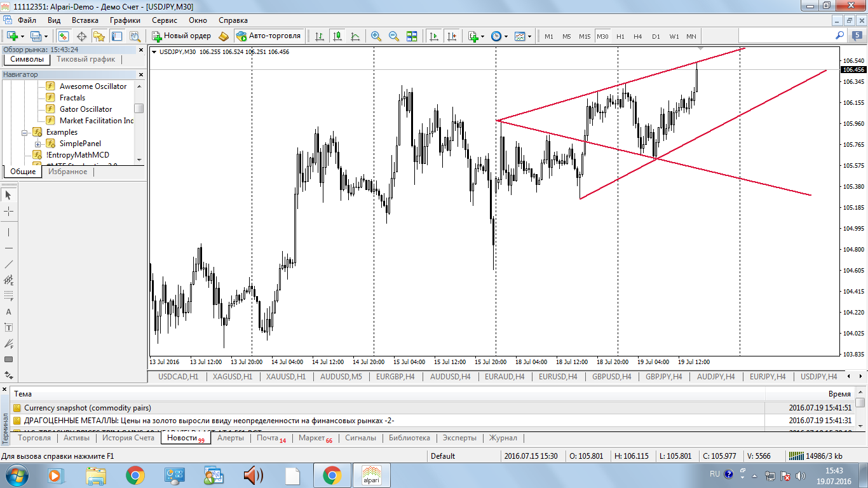Pick the horizontal line drawing tool
The image size is (868, 488).
coord(9,248)
